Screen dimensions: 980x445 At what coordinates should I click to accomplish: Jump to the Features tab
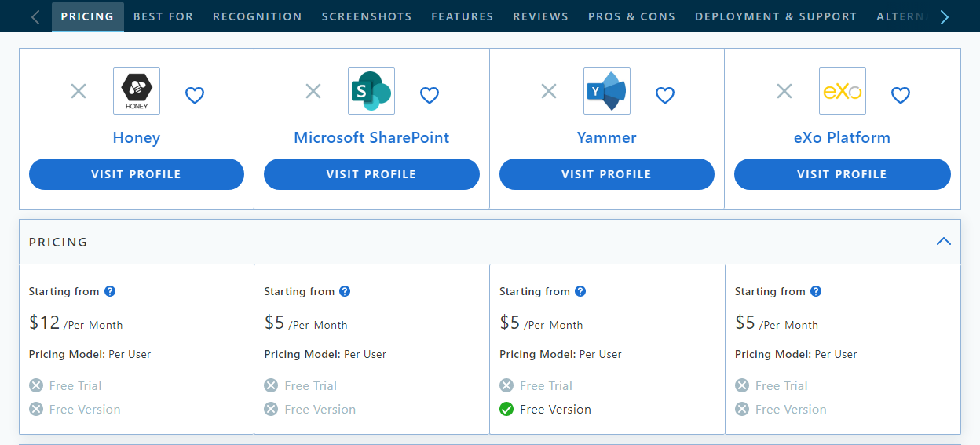(463, 16)
